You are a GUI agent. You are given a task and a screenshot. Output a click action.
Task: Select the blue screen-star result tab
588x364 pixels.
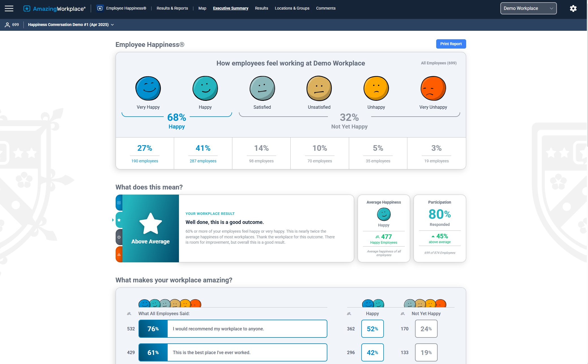[x=119, y=203]
